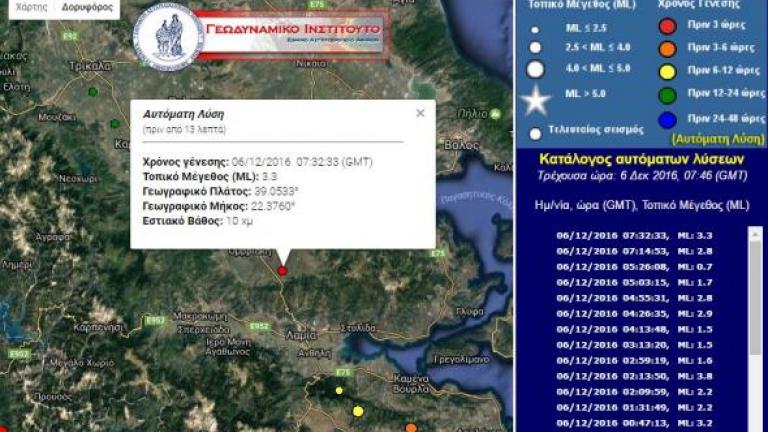
Task: Click the small yellow earthquake marker
Action: (x=339, y=390)
